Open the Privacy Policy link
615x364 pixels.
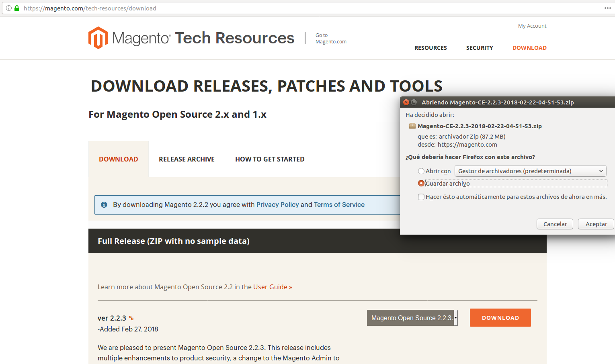click(x=278, y=204)
